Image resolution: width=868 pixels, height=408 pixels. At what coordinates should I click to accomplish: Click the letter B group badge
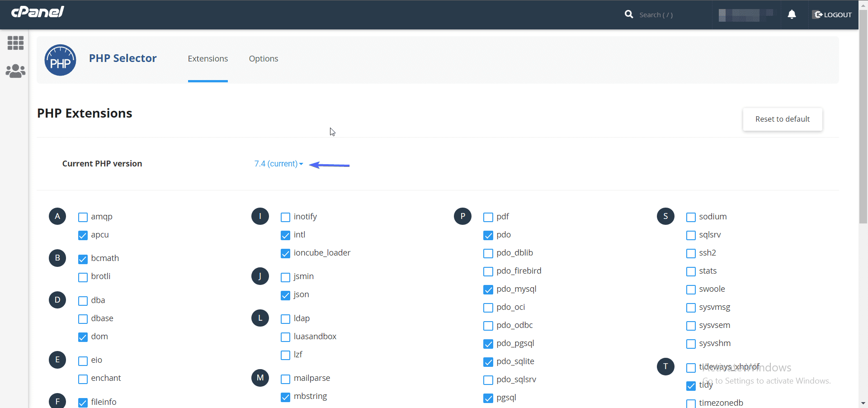(x=57, y=258)
